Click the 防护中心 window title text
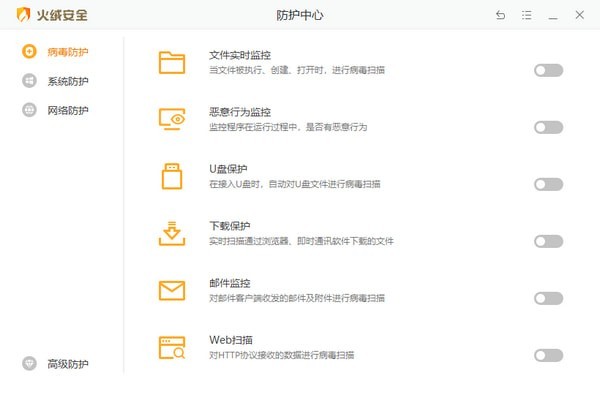The height and width of the screenshot is (395, 600). [x=300, y=15]
